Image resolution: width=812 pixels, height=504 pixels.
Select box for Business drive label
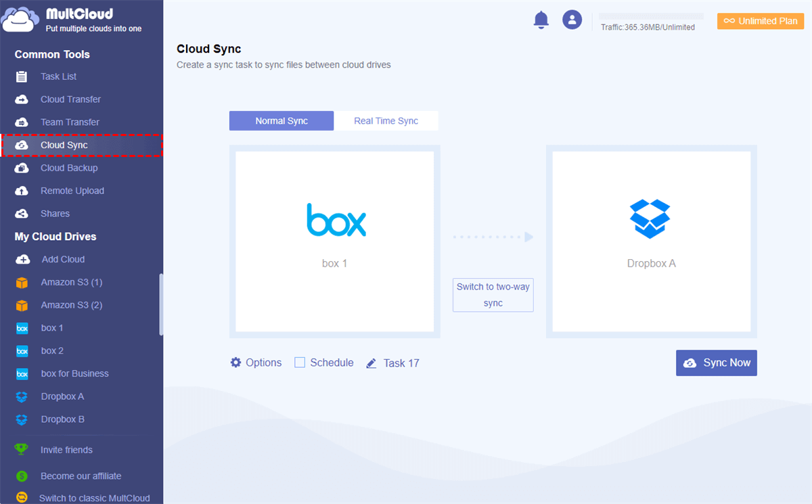tap(74, 373)
